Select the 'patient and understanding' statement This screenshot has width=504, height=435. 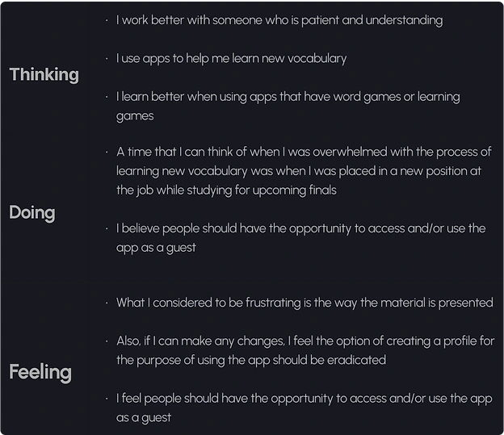point(279,19)
